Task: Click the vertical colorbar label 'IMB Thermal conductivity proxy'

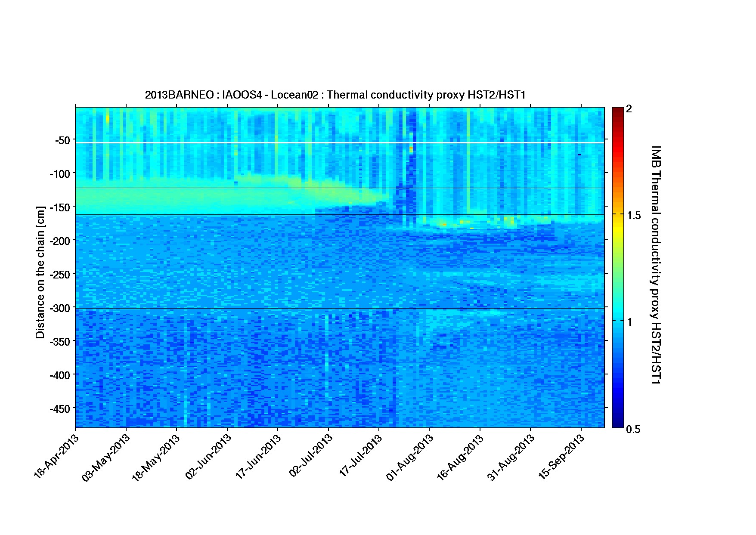Action: 655,264
